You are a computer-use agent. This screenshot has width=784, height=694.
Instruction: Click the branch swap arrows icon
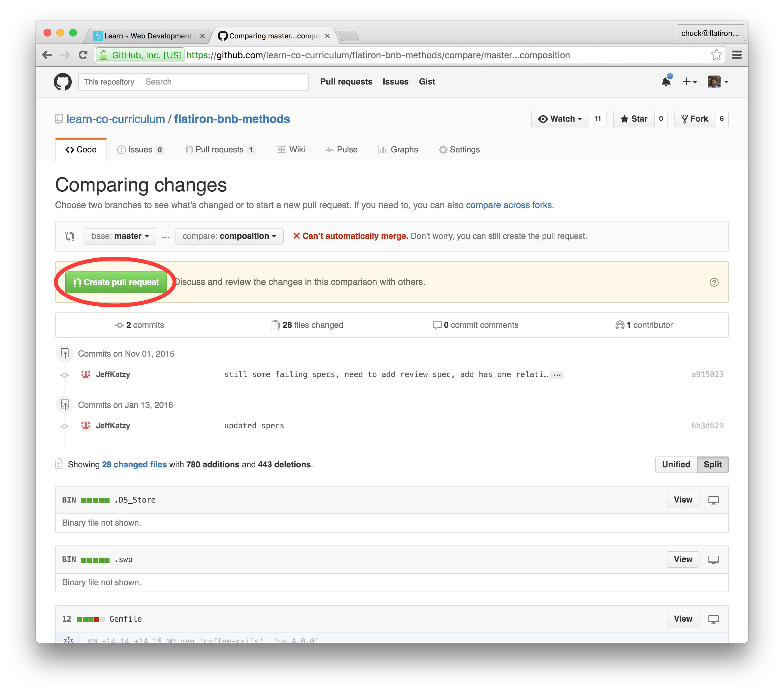pos(70,236)
